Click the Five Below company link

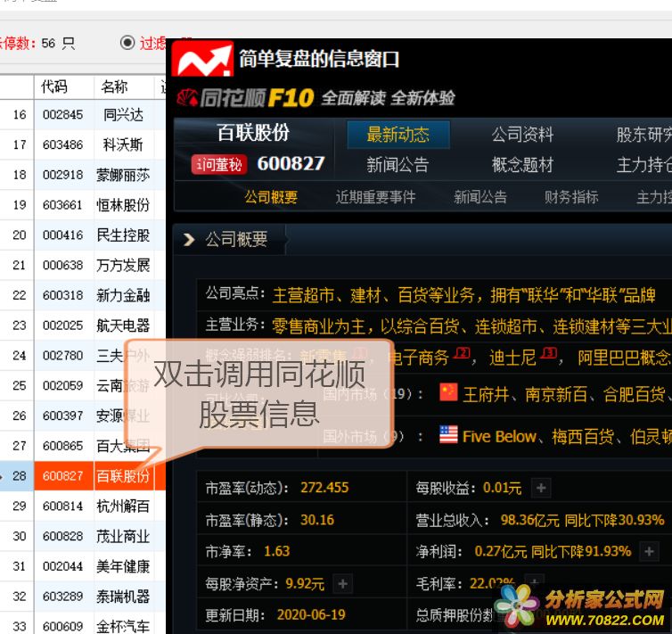pyautogui.click(x=499, y=437)
